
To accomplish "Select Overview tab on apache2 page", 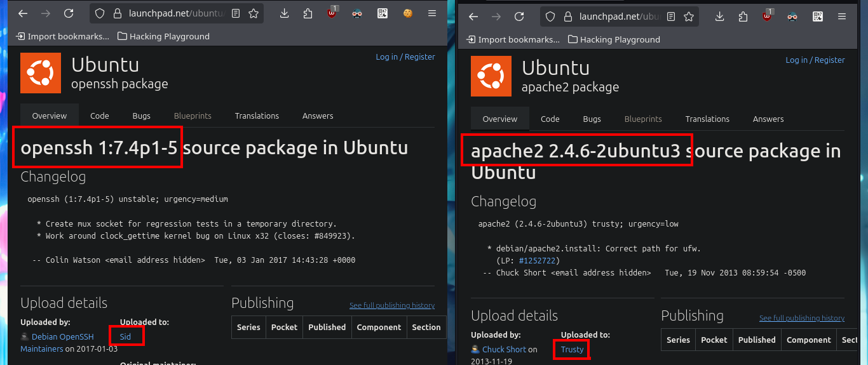I will click(500, 119).
